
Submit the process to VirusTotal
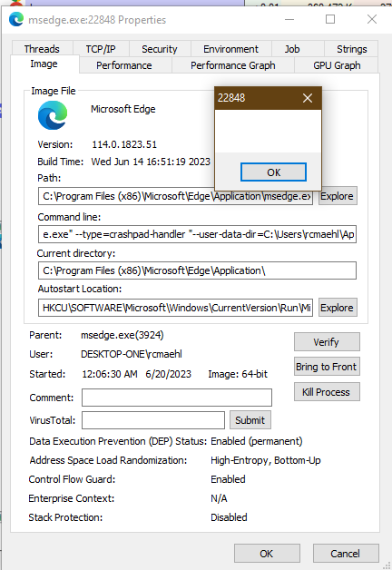250,420
